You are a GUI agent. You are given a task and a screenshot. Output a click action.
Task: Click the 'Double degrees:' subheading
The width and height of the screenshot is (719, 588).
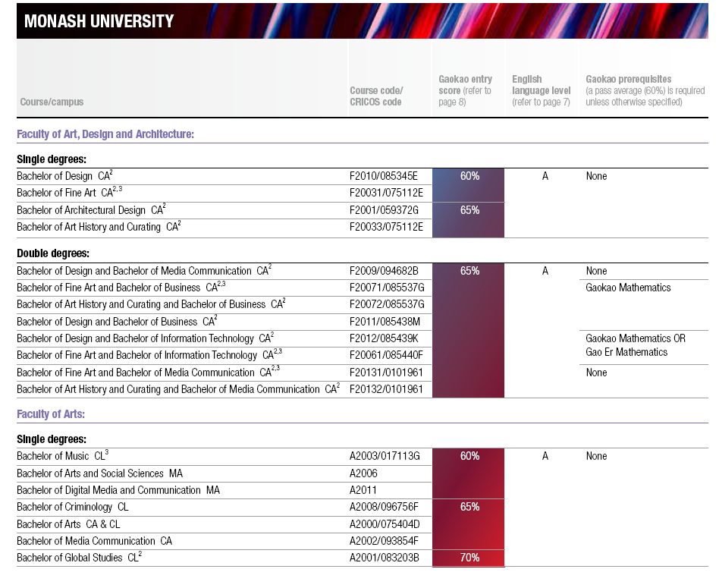point(53,253)
